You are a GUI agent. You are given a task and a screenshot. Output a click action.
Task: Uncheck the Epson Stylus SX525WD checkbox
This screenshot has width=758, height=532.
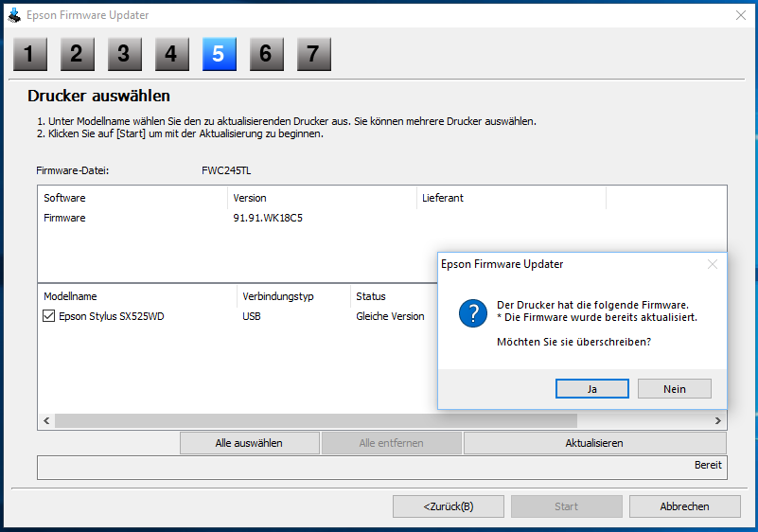point(49,316)
